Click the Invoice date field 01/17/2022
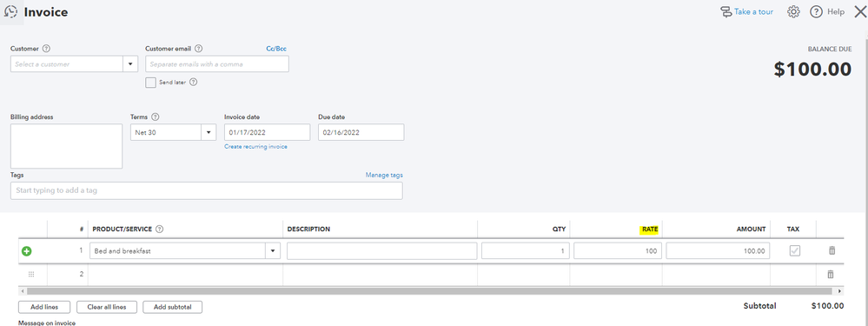868x326 pixels. (x=267, y=132)
